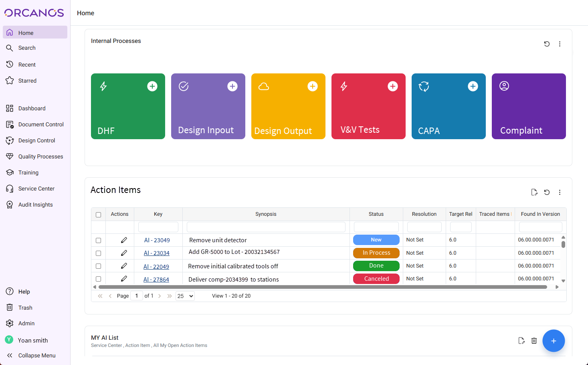This screenshot has height=365, width=588.
Task: Open the Complaint person icon
Action: [504, 85]
